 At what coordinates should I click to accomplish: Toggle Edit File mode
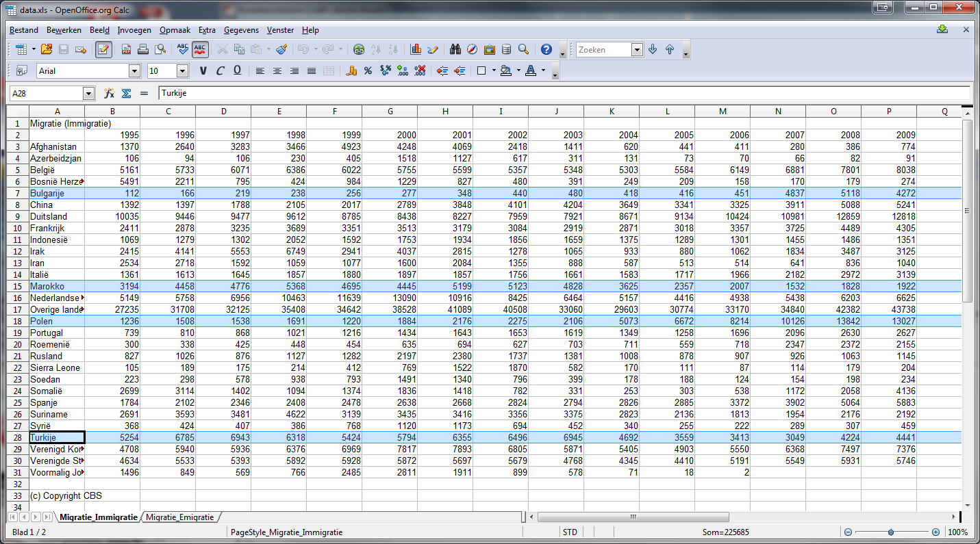pyautogui.click(x=104, y=49)
